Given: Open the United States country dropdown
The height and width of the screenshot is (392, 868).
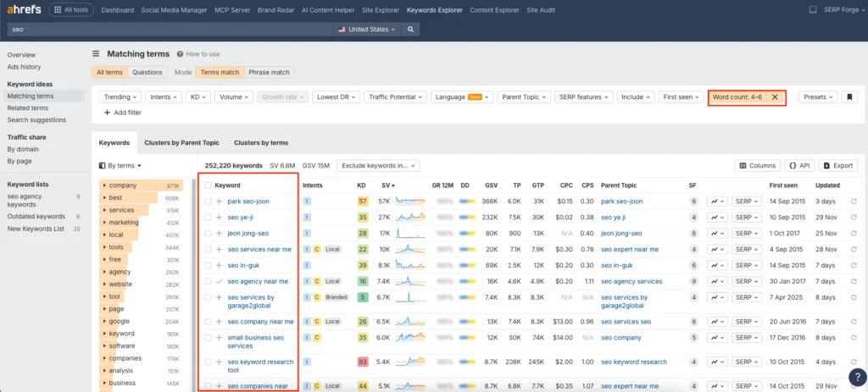Looking at the screenshot, I should point(367,29).
